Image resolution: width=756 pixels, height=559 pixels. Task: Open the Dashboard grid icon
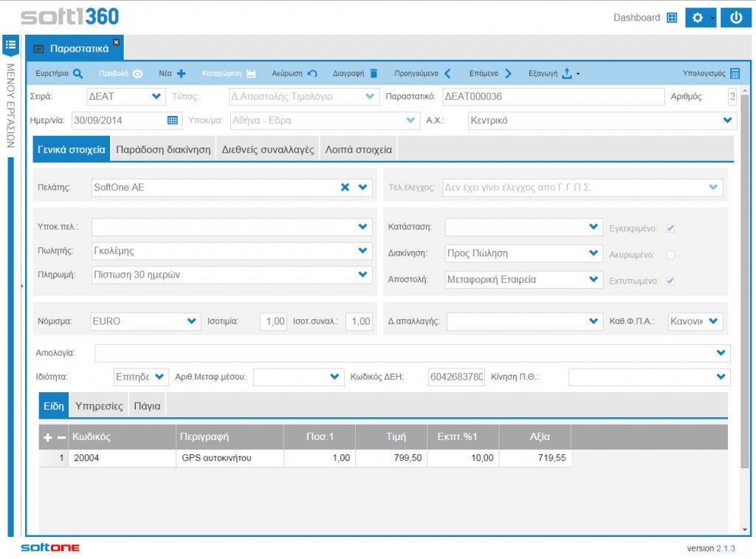(672, 18)
